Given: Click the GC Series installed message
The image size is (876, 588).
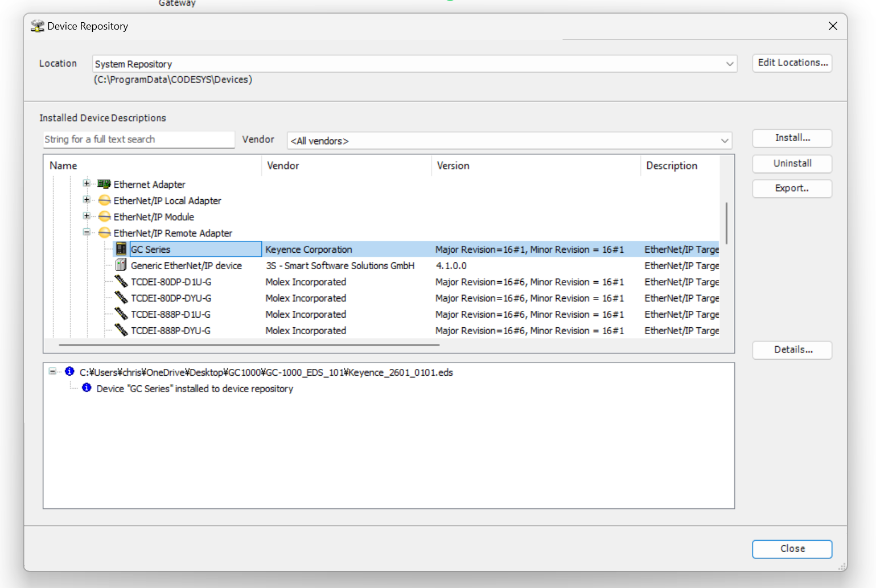Looking at the screenshot, I should [195, 389].
